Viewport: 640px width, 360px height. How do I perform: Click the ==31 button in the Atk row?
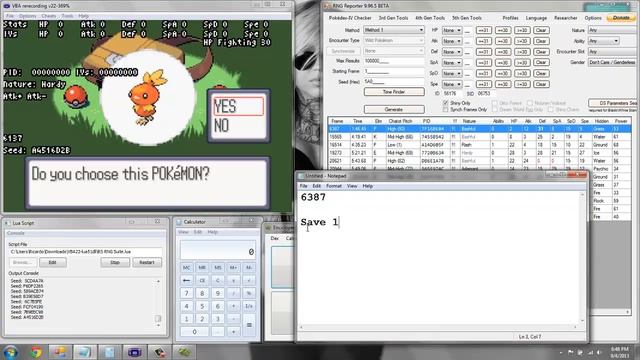tap(484, 41)
